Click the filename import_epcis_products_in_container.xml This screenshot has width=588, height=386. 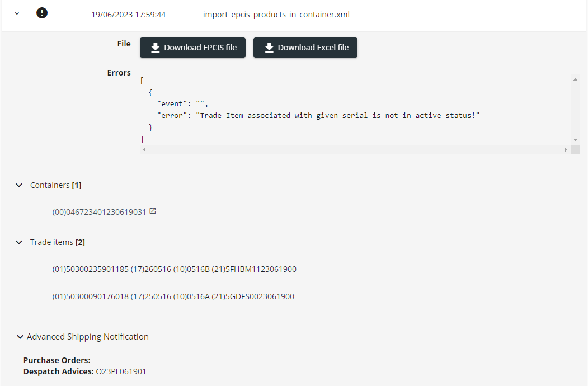click(276, 14)
